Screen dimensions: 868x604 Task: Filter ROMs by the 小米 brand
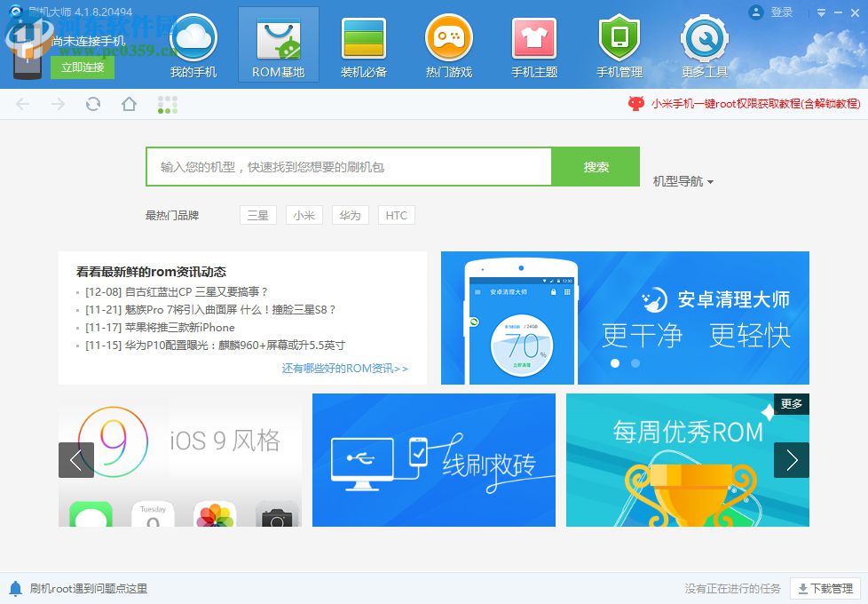(304, 214)
